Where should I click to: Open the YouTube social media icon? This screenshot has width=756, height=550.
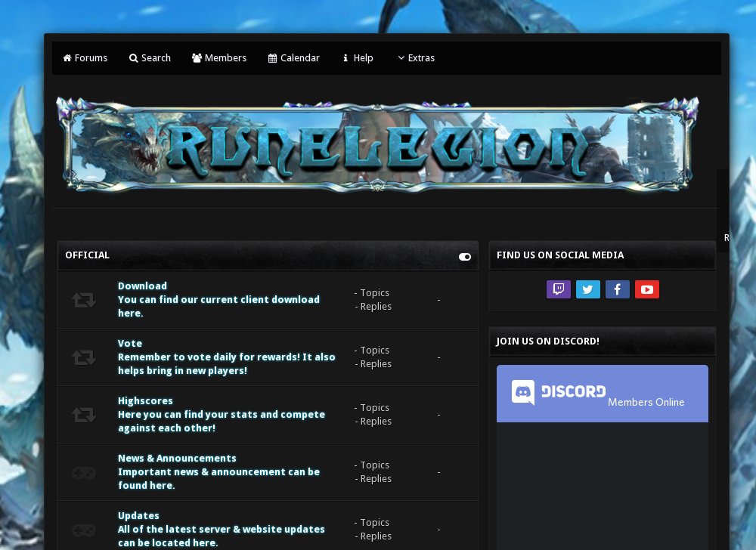pyautogui.click(x=647, y=289)
